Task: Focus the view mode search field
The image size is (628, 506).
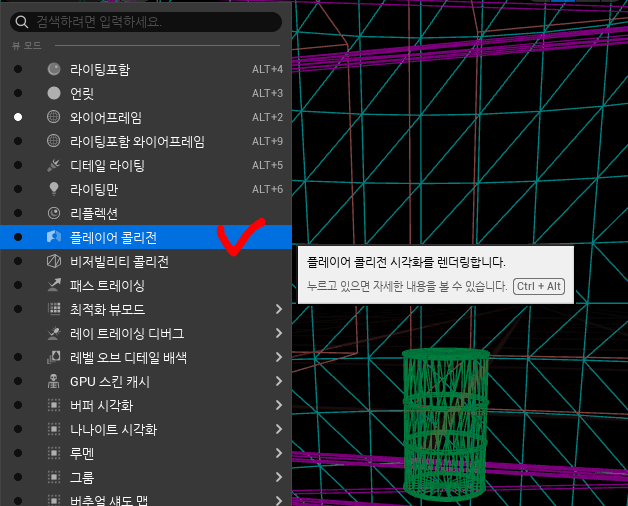Action: click(x=146, y=22)
